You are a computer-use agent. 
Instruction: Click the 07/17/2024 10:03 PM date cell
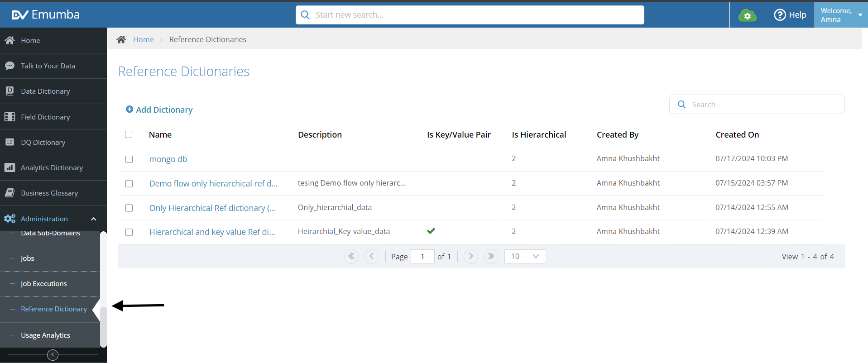pos(752,158)
